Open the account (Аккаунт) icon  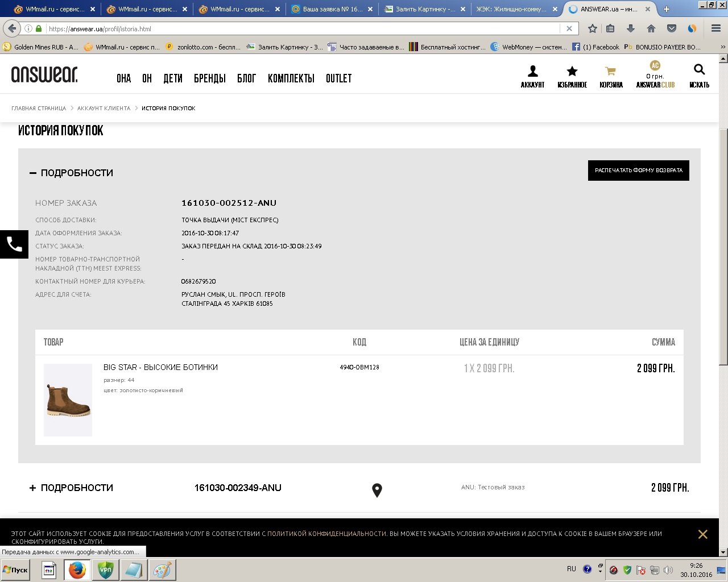point(532,71)
